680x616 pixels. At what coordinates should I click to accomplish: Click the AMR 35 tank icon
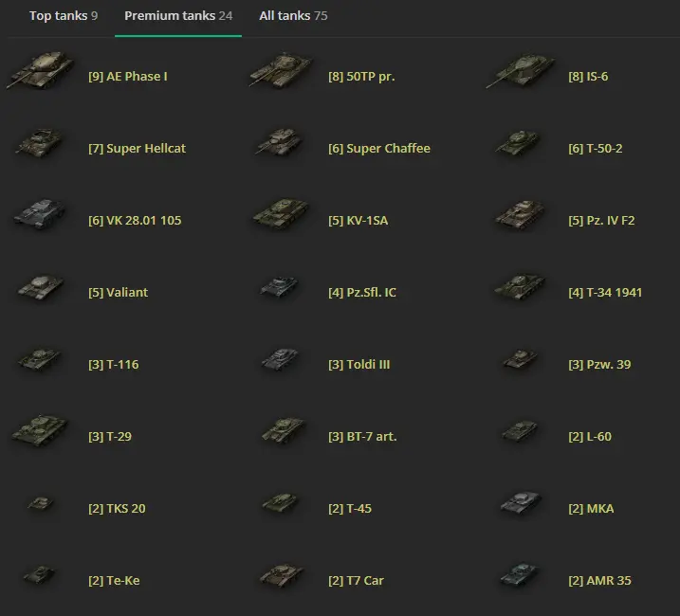[x=520, y=577]
